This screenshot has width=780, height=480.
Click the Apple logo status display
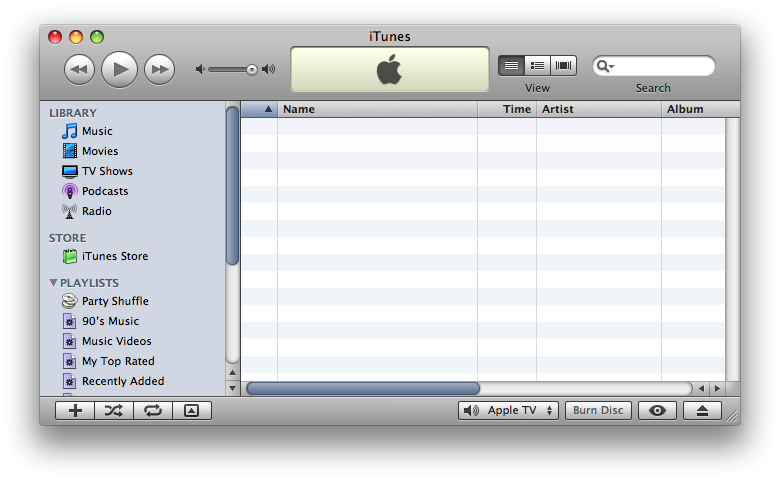[390, 70]
